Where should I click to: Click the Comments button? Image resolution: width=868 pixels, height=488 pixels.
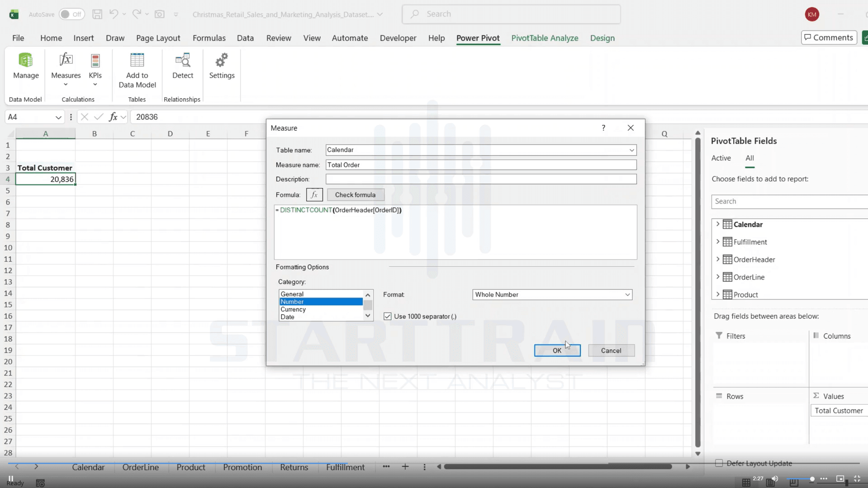point(829,38)
